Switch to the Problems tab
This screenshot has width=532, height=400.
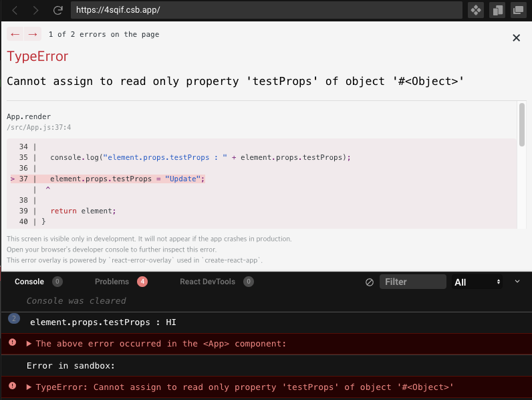click(112, 282)
